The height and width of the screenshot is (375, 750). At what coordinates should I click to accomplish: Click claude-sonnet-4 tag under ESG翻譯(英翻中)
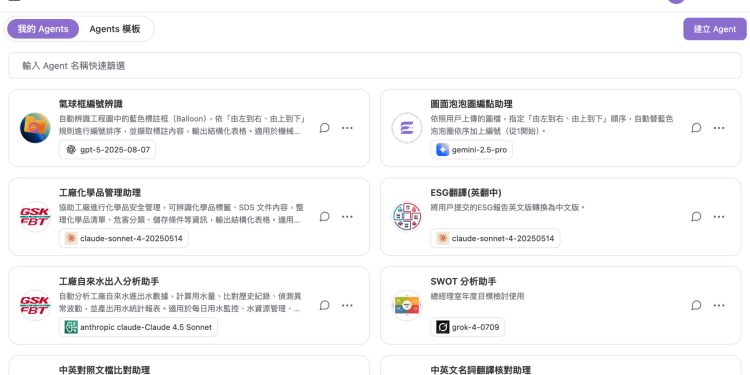(495, 238)
